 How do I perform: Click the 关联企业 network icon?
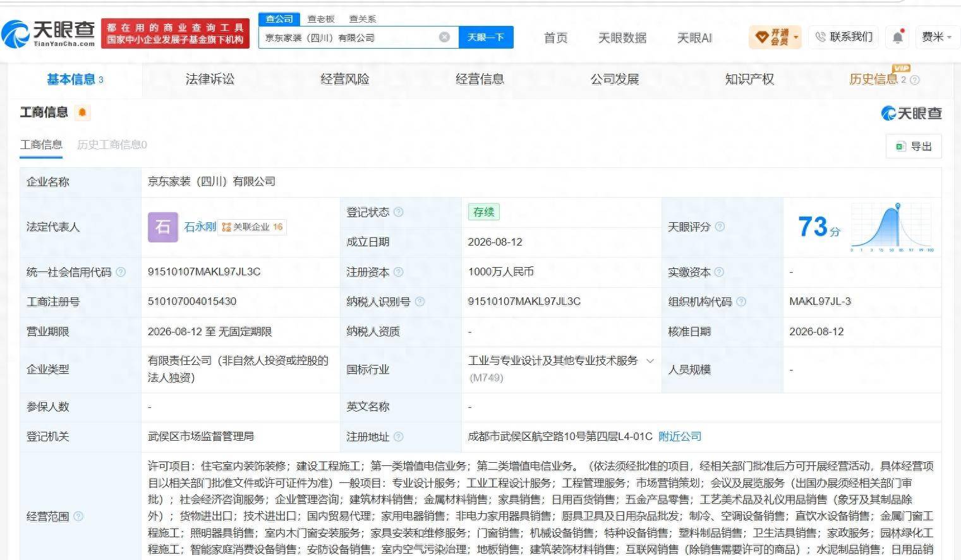point(226,227)
